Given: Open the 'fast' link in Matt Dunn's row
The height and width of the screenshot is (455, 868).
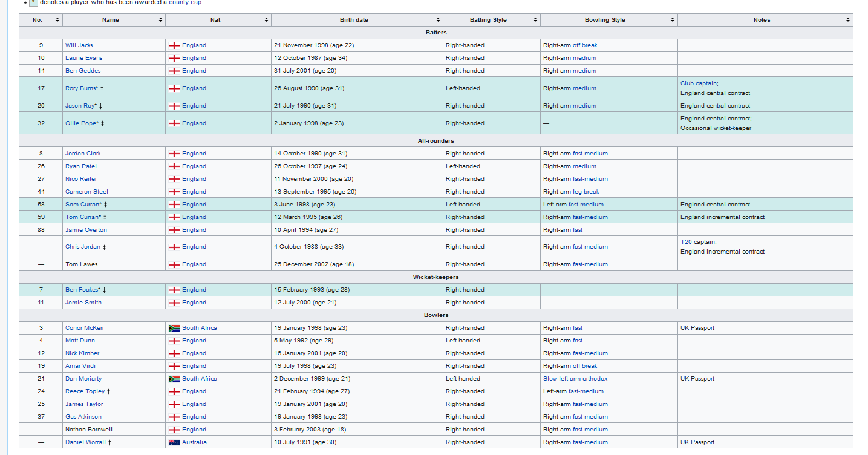Looking at the screenshot, I should pyautogui.click(x=578, y=341).
